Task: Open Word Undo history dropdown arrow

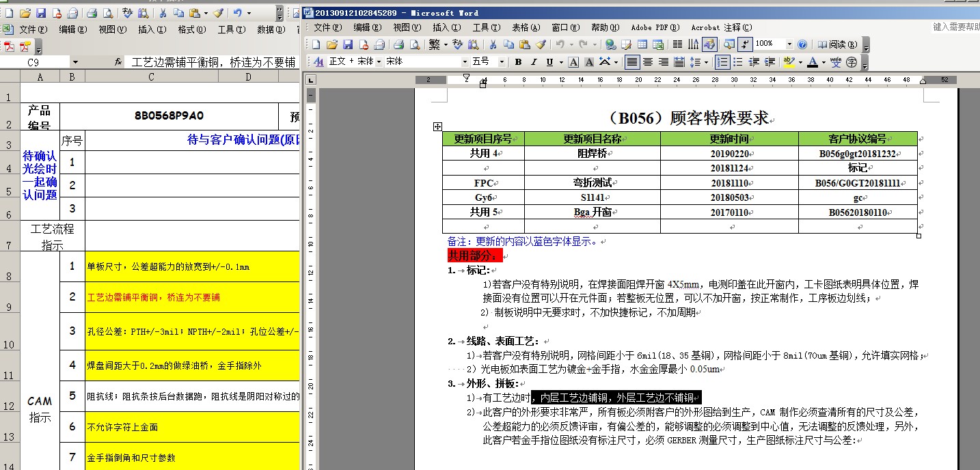Action: (x=571, y=44)
